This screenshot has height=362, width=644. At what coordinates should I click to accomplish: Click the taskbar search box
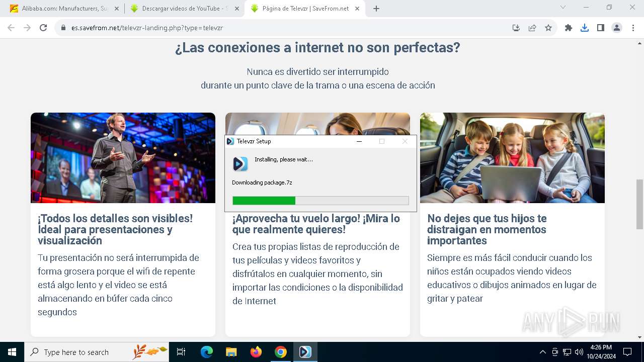click(x=97, y=352)
